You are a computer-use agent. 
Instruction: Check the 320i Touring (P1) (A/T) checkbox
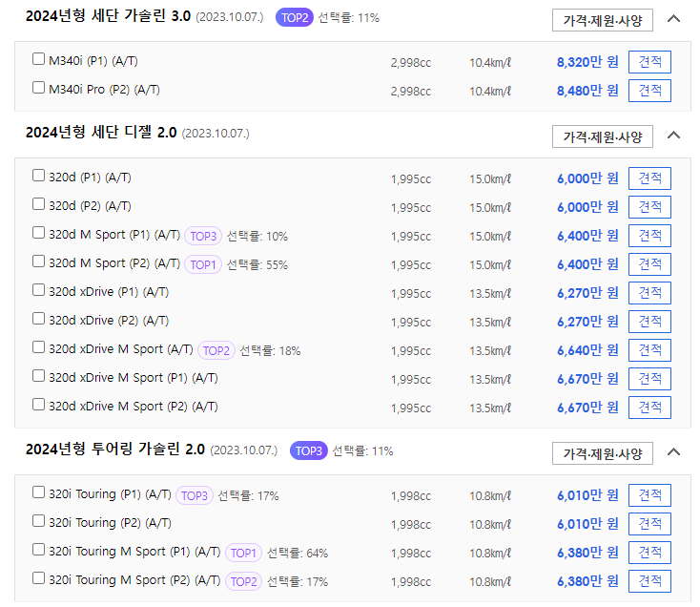(38, 492)
